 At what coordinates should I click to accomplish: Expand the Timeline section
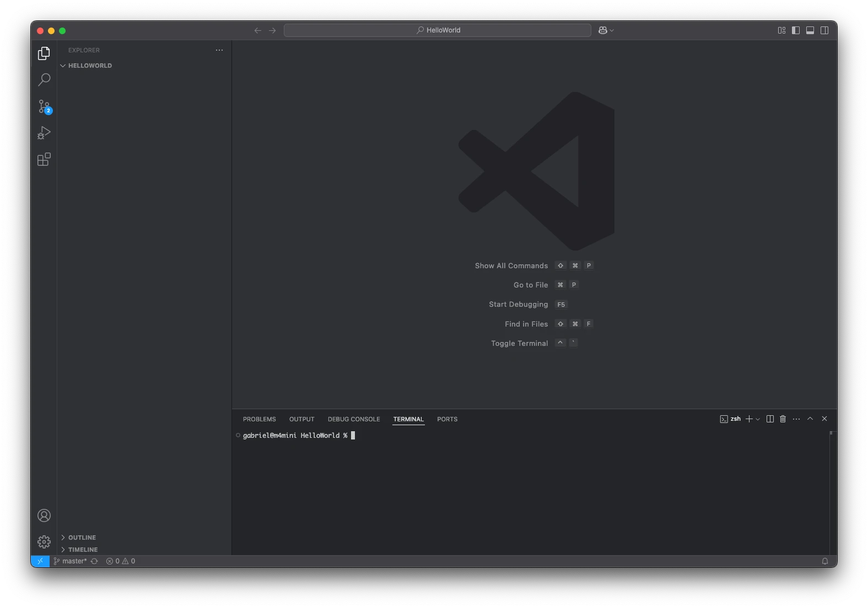(83, 550)
